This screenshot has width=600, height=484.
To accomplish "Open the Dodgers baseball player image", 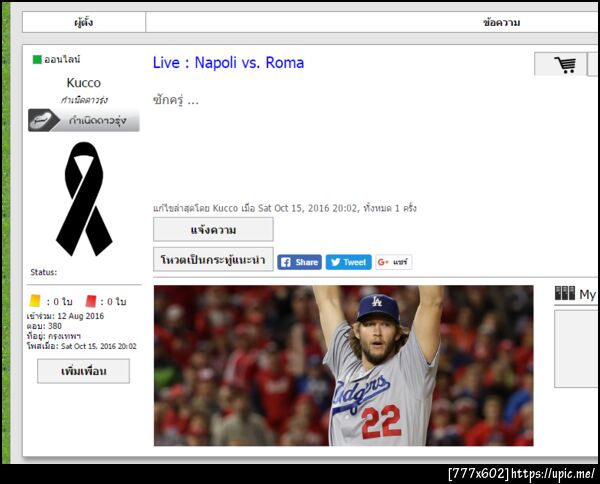I will click(344, 365).
